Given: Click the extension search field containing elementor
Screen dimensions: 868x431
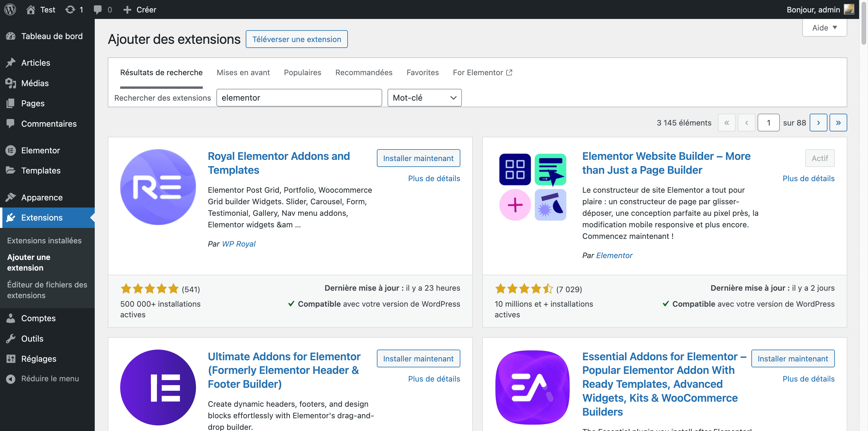Looking at the screenshot, I should coord(299,98).
